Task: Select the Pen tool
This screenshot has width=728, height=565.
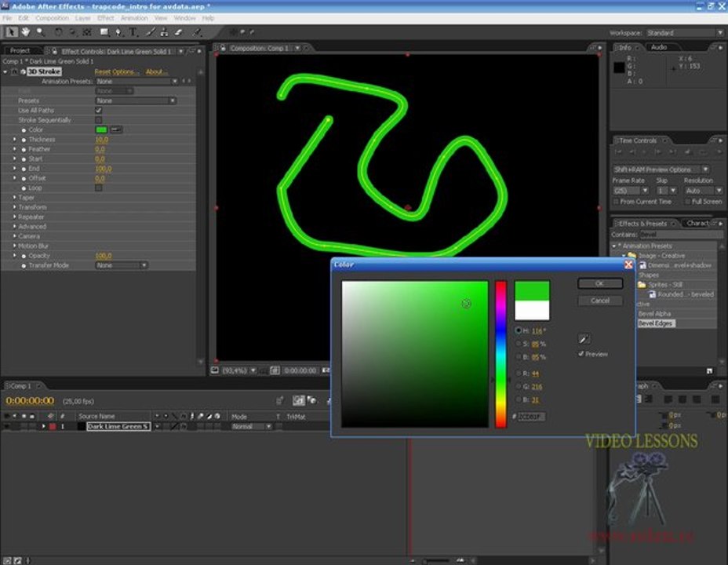Action: pyautogui.click(x=118, y=32)
